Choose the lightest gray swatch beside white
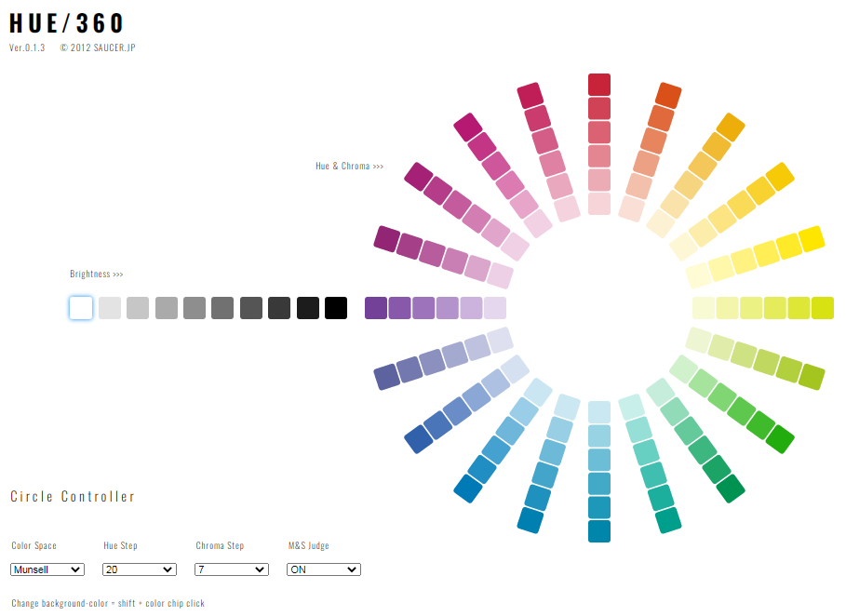846x616 pixels. coord(110,308)
